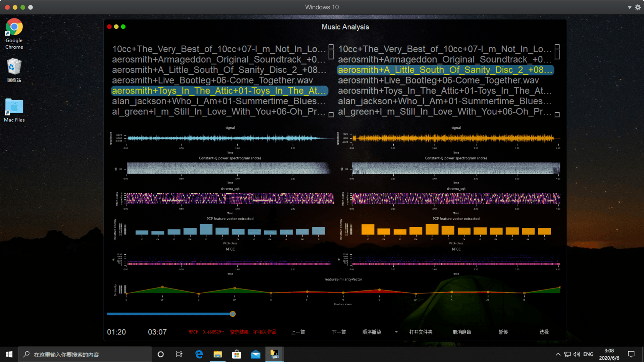
Task: Select right list highlighted A_Little_South_Of_Sanity
Action: [445, 70]
